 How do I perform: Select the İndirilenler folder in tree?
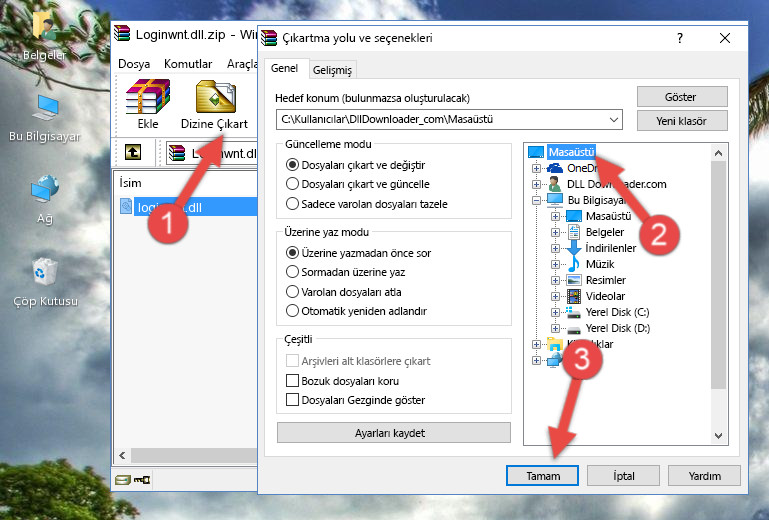click(x=610, y=248)
